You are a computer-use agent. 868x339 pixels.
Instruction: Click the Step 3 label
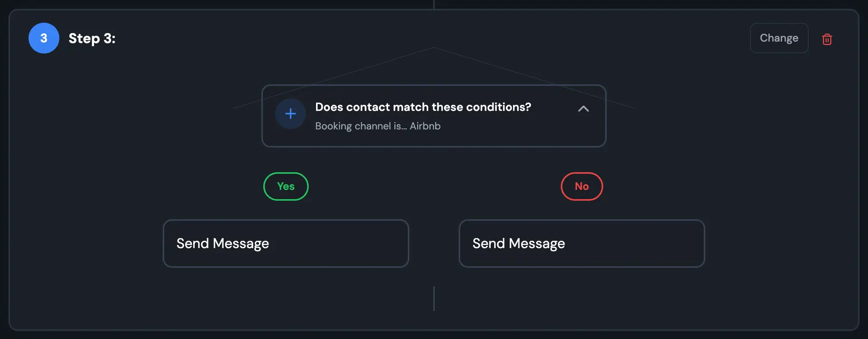pyautogui.click(x=92, y=38)
